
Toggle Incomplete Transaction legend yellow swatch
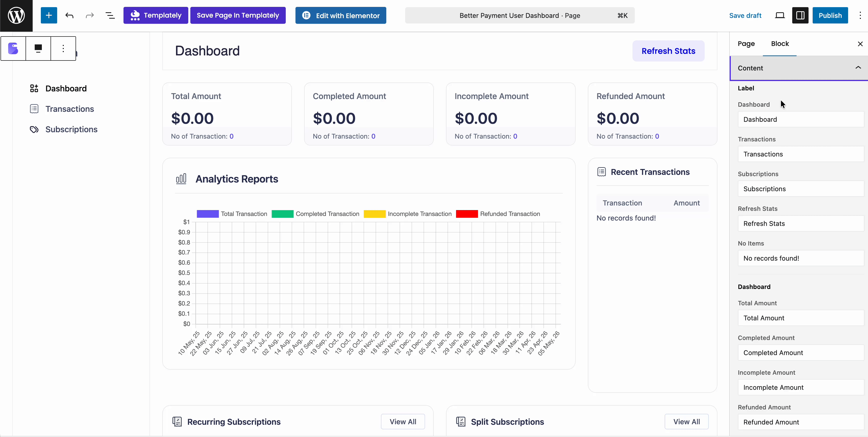(374, 214)
